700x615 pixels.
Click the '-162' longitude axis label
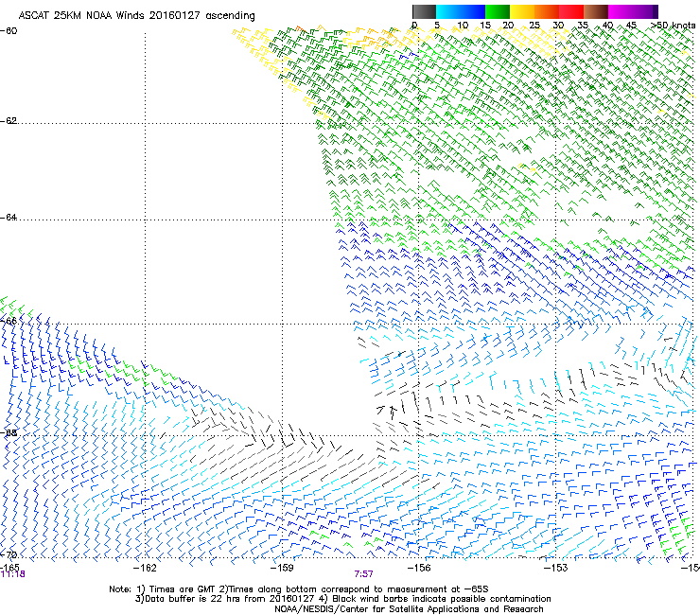click(145, 568)
